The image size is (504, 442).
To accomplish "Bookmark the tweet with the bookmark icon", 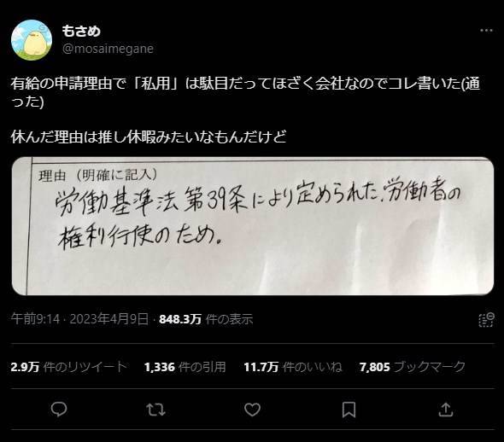I will (349, 410).
